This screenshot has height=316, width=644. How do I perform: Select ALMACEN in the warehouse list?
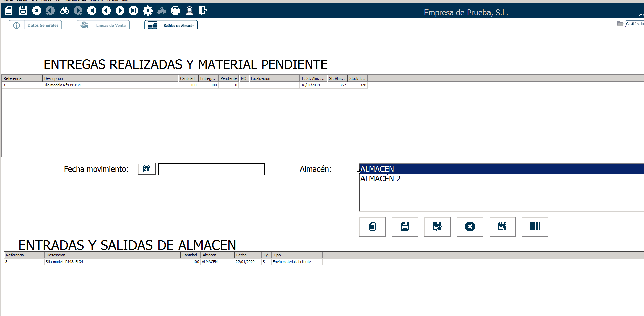[377, 169]
